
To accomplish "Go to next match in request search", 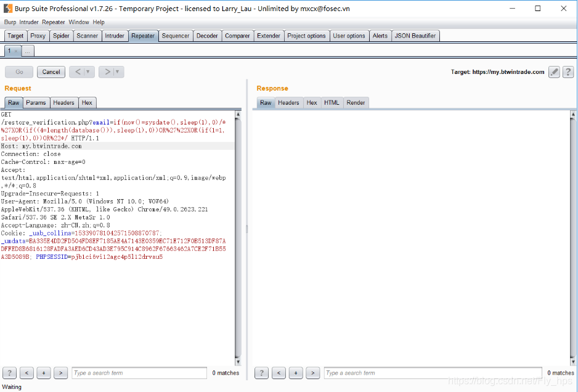I will pyautogui.click(x=60, y=373).
